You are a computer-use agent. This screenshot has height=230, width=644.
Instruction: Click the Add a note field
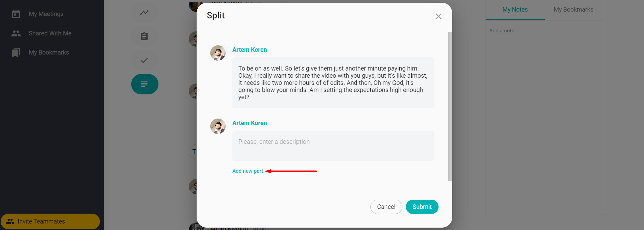(543, 31)
